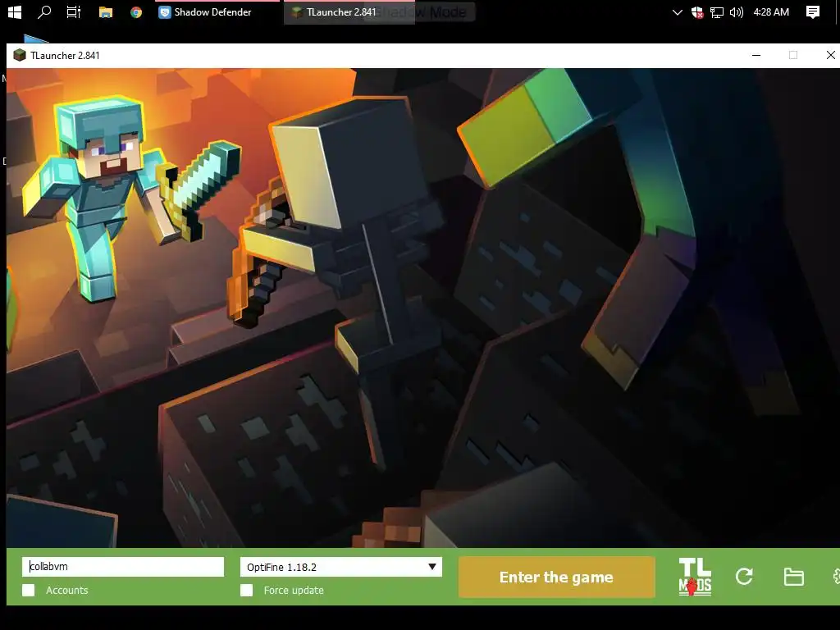Open Task View on taskbar
Screen dimensions: 840x630
point(73,11)
